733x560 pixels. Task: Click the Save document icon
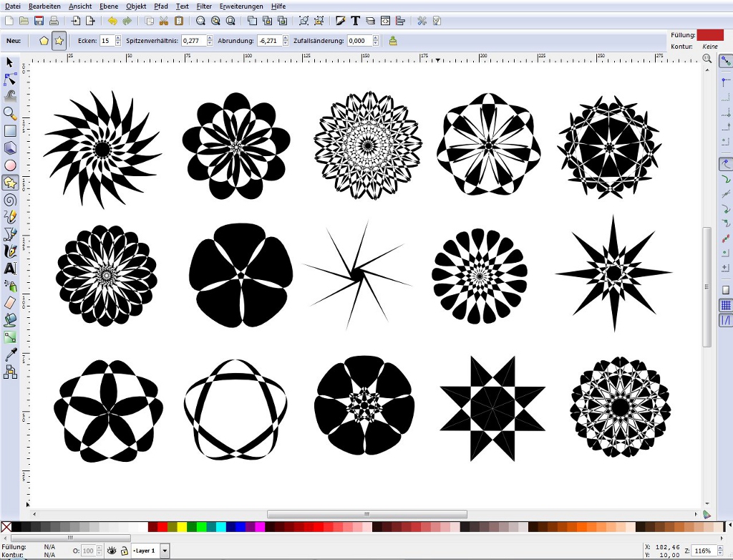[x=39, y=21]
